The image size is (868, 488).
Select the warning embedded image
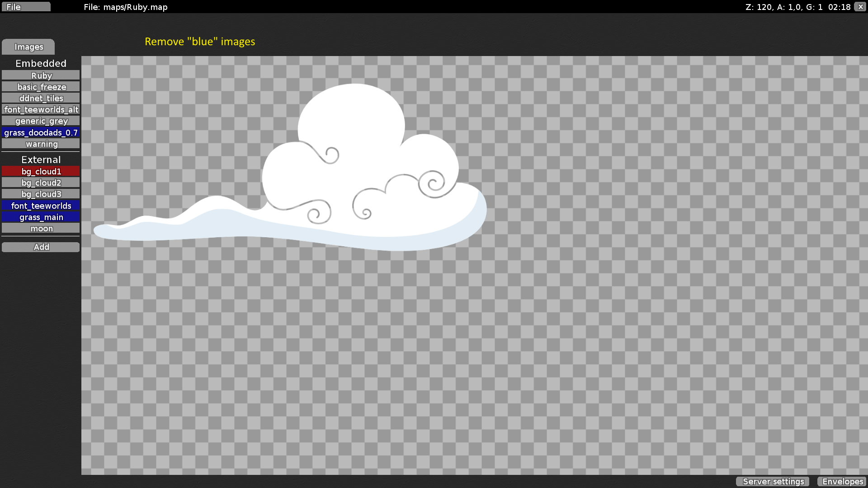click(x=41, y=144)
